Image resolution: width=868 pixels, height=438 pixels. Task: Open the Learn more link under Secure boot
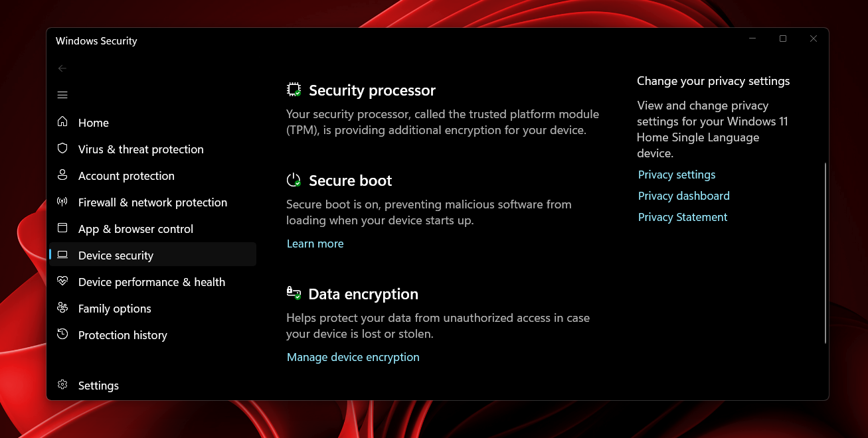click(315, 244)
